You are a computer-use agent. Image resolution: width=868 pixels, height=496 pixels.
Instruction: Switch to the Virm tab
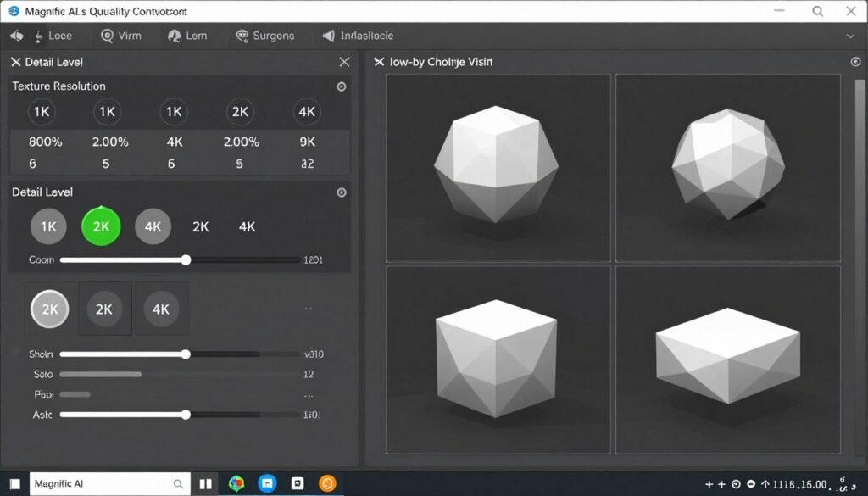121,36
